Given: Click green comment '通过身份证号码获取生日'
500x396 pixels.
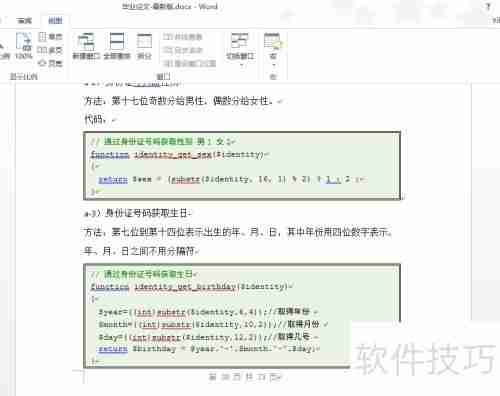Looking at the screenshot, I should (148, 274).
